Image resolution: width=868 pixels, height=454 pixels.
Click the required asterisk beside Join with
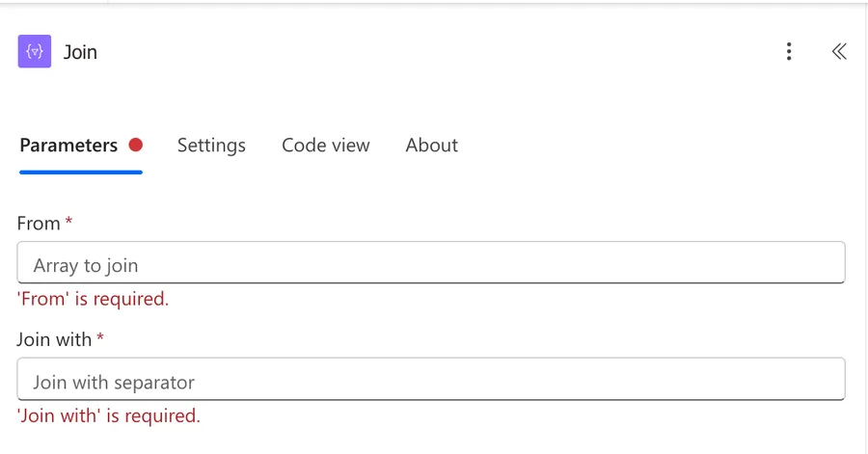coord(100,337)
